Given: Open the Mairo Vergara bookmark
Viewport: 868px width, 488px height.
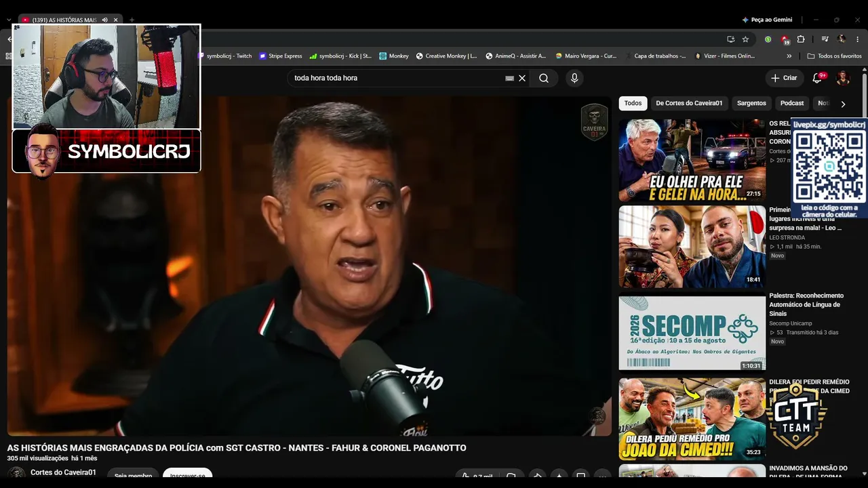Looking at the screenshot, I should tap(586, 56).
